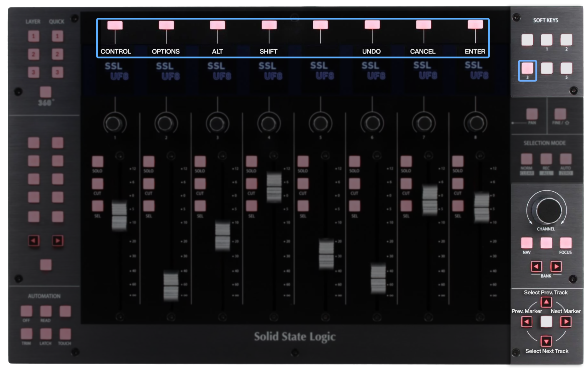Click left panel right-arrow button
The image size is (588, 368).
(58, 241)
